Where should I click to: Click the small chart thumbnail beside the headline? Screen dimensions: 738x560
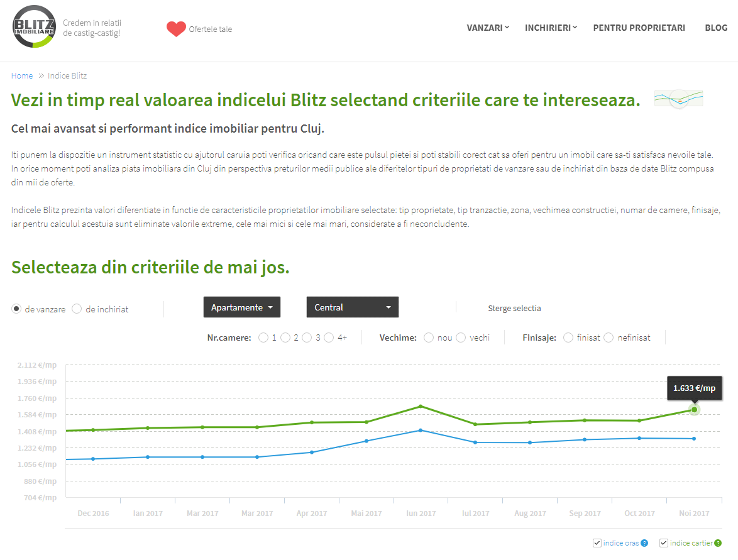tap(678, 99)
